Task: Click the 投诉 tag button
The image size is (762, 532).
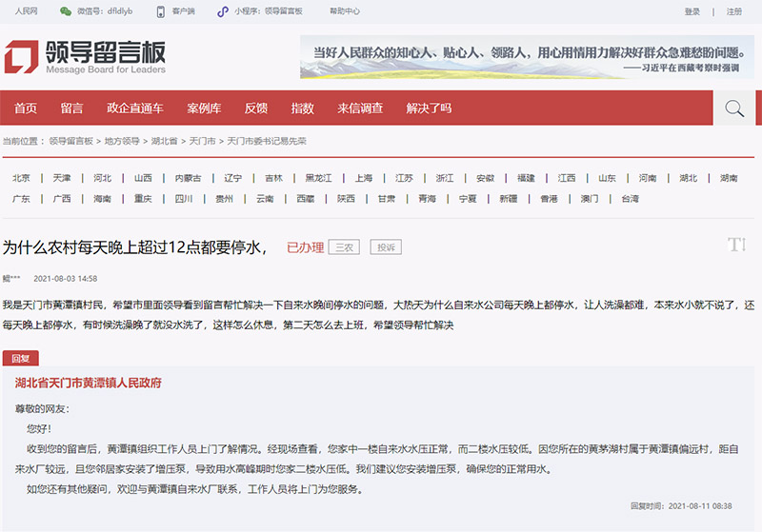Action: tap(386, 247)
